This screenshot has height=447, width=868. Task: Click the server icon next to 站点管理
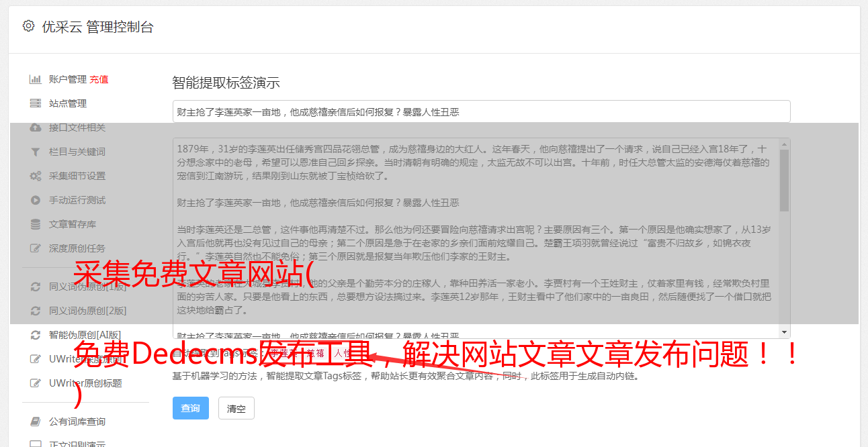(x=36, y=103)
